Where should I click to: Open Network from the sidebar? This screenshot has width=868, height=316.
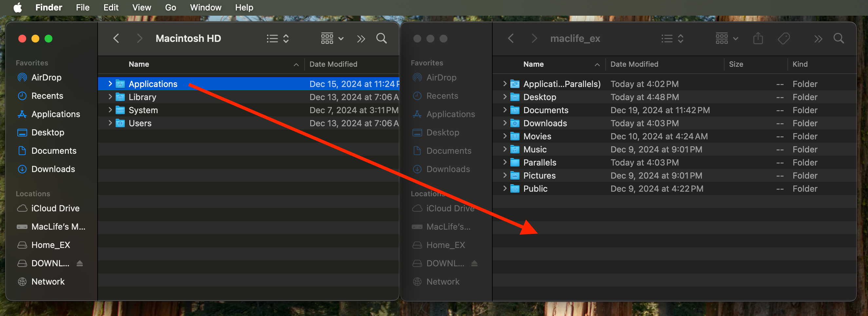click(x=48, y=281)
